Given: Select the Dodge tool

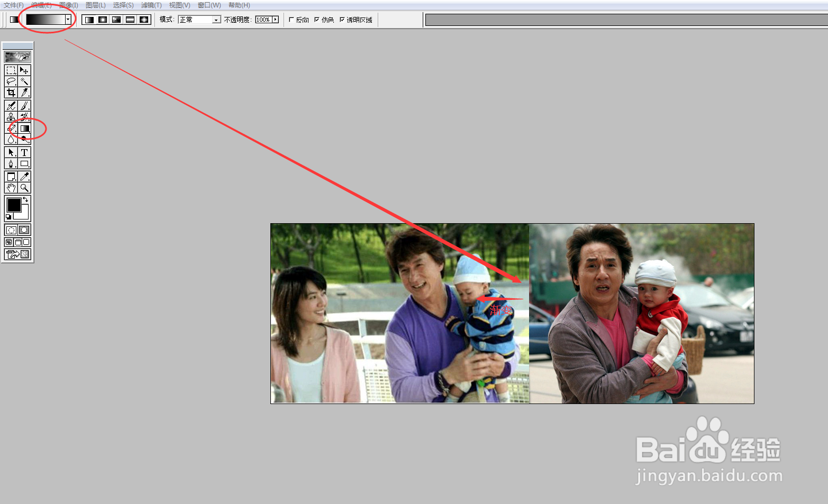Looking at the screenshot, I should 24,139.
